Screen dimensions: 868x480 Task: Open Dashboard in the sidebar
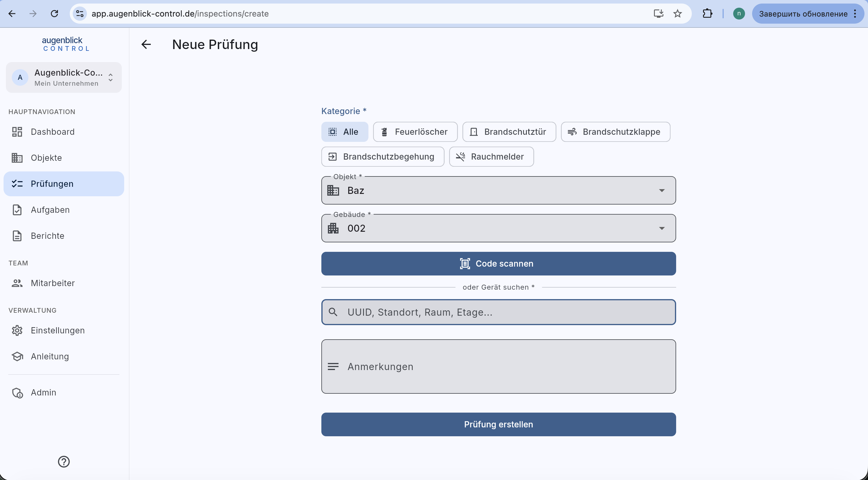tap(64, 132)
